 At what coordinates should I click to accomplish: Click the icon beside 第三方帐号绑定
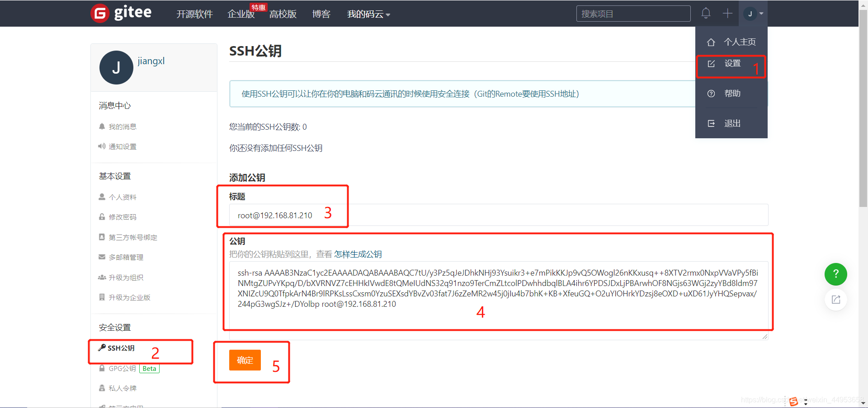(x=102, y=237)
